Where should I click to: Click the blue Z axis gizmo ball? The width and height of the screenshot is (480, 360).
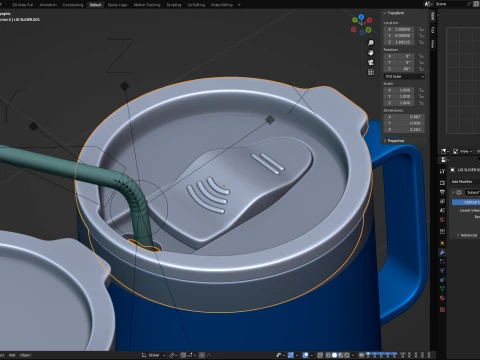[361, 16]
